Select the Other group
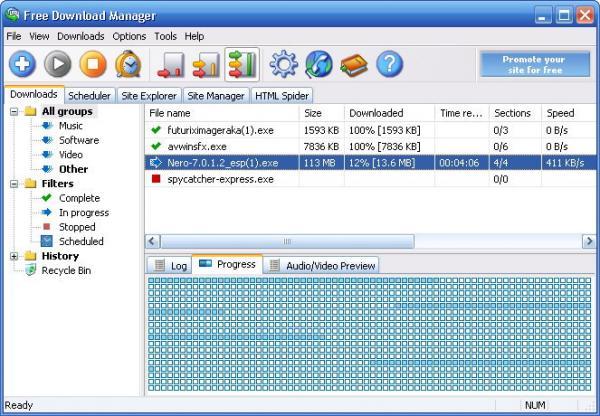 click(x=73, y=169)
